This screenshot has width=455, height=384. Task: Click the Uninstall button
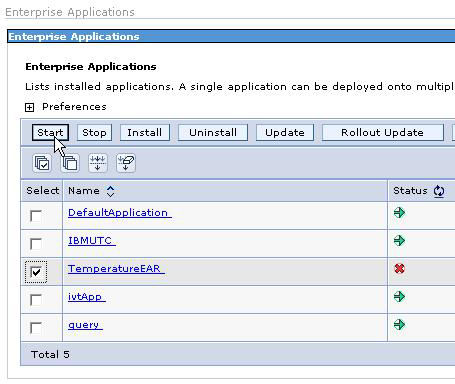pos(213,133)
